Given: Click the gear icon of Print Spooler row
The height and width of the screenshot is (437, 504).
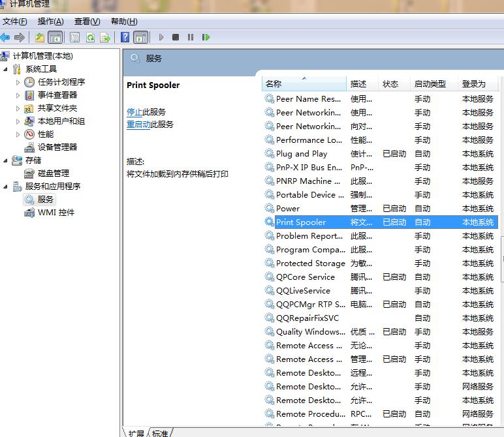Looking at the screenshot, I should pos(269,222).
